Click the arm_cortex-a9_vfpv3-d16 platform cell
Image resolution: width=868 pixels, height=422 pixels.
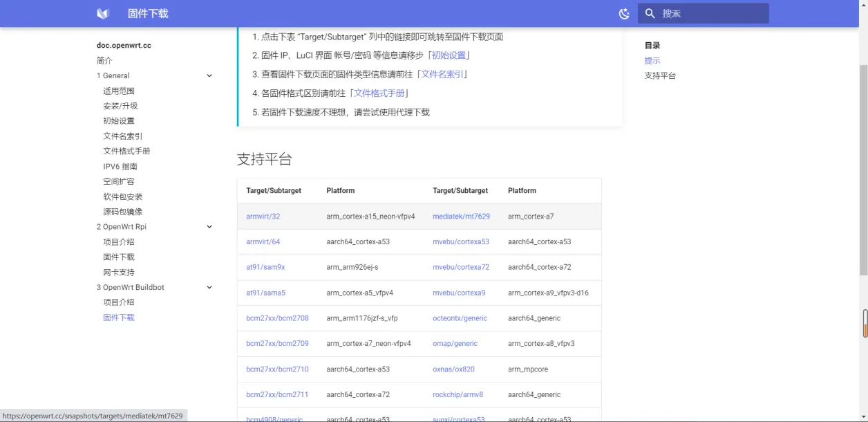tap(548, 293)
